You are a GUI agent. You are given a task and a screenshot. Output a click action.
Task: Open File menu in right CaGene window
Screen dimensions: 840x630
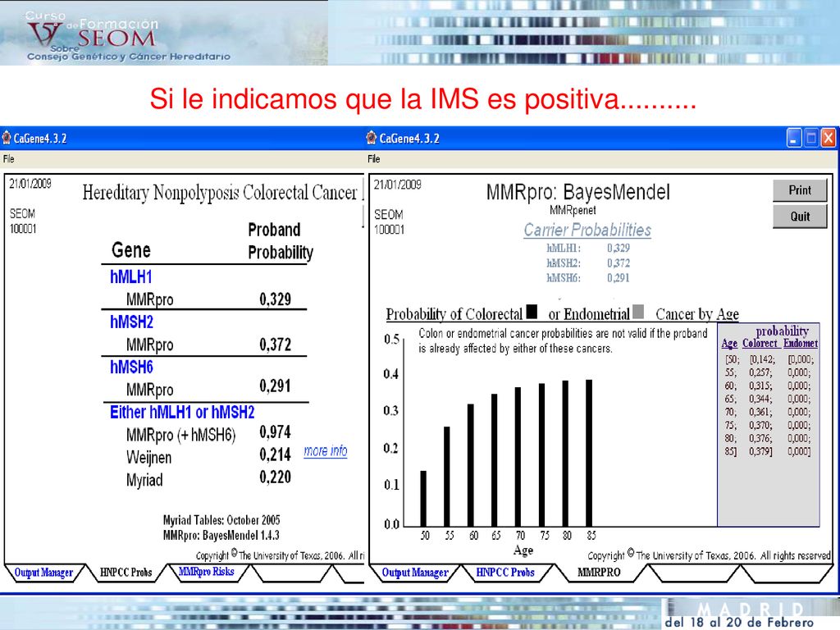tap(374, 158)
